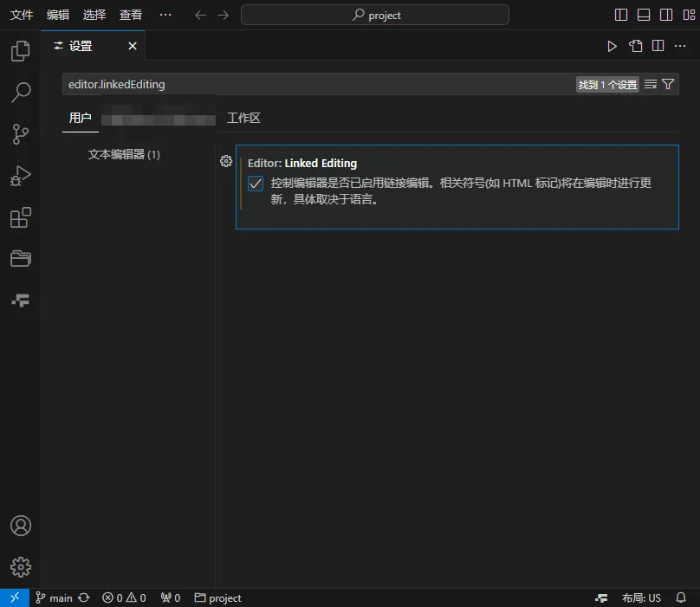Open the Search view in activity bar

(x=20, y=93)
